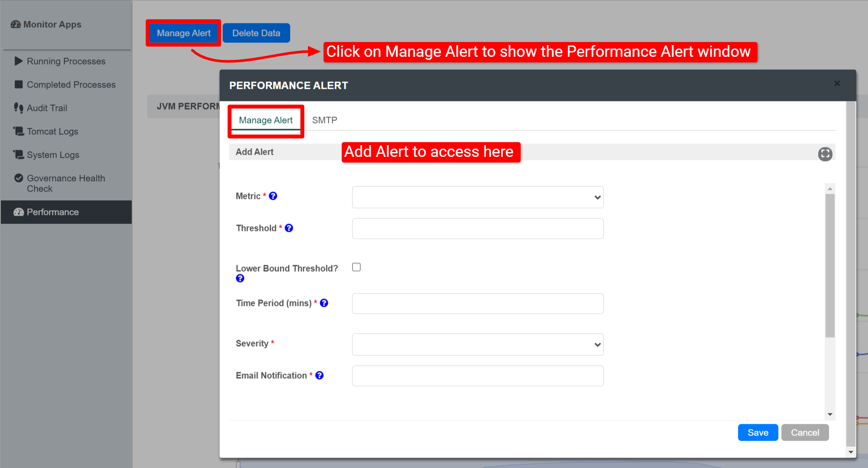The height and width of the screenshot is (468, 868).
Task: Click the form's vertical scrollbar thumb
Action: tap(829, 264)
